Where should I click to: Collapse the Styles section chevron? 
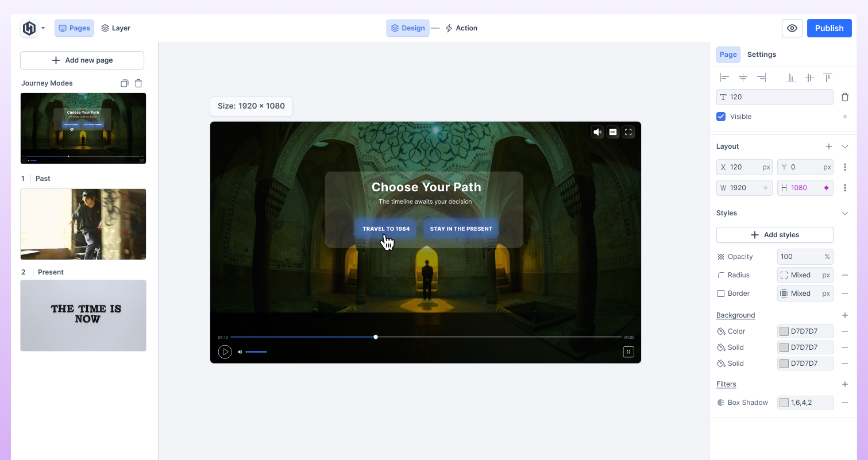point(844,213)
